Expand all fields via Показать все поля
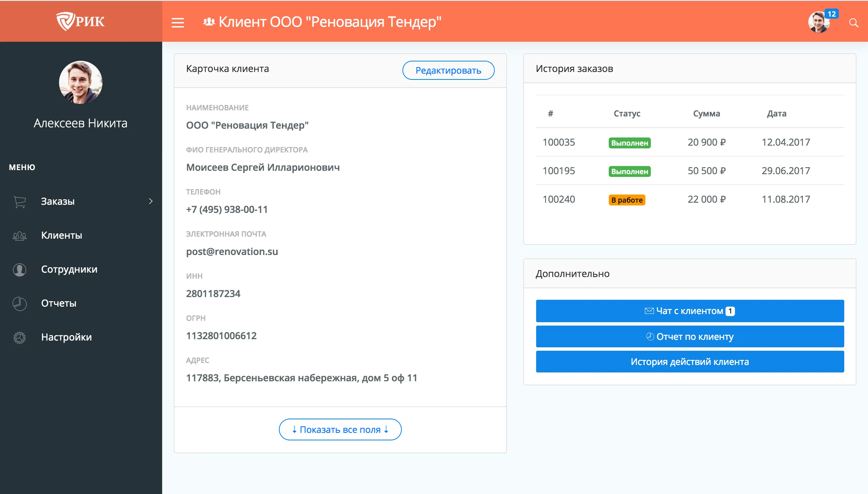Screen dimensions: 868x494 point(340,429)
